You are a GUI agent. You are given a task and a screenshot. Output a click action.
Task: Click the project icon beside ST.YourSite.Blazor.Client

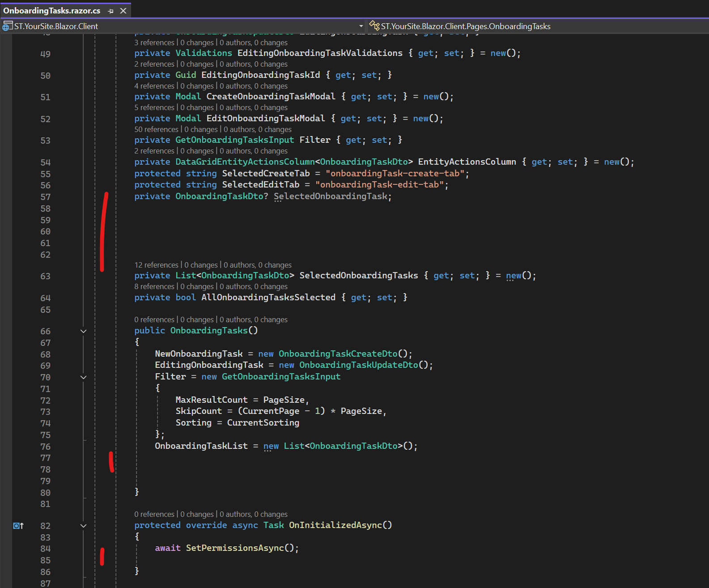[7, 26]
